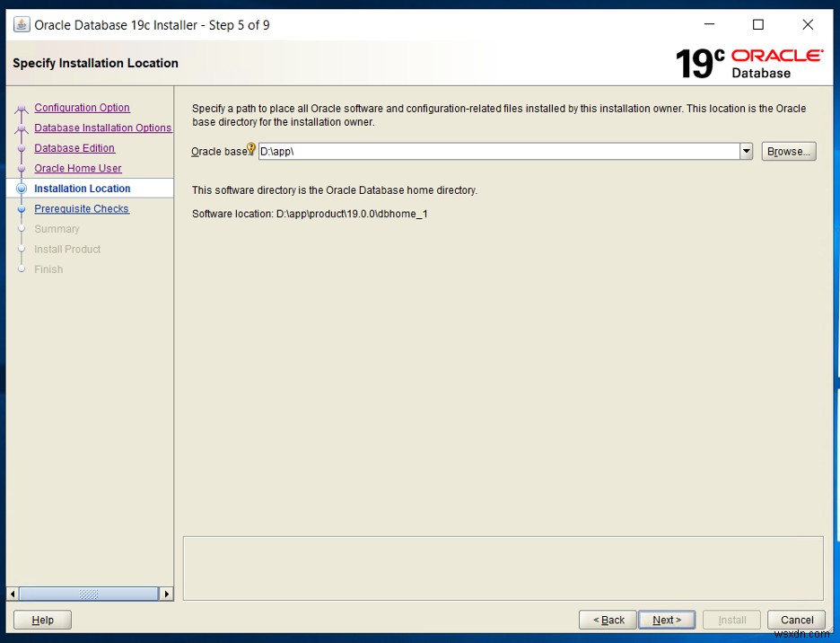The image size is (840, 643).
Task: Click Next to proceed to Prerequisite Checks
Action: [666, 620]
